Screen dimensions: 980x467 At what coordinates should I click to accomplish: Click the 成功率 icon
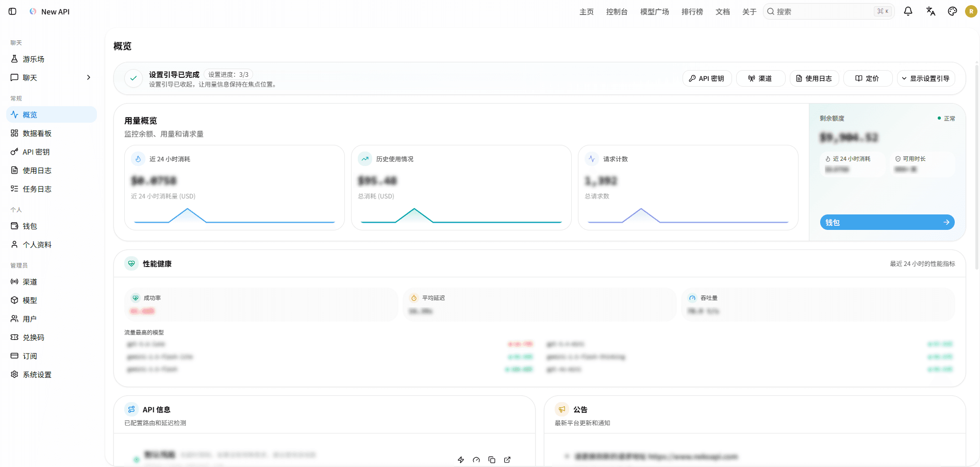tap(136, 298)
